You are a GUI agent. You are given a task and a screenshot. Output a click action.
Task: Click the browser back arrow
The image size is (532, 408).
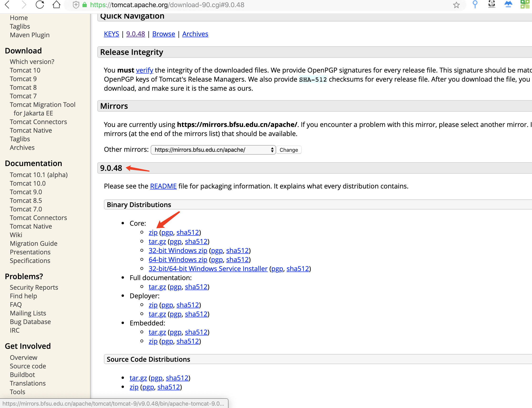click(x=7, y=5)
